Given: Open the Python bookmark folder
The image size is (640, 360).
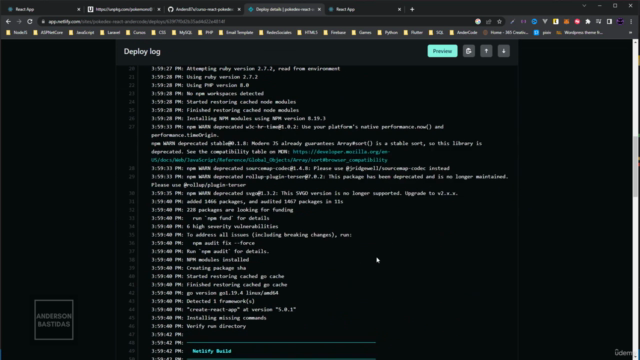Looking at the screenshot, I should coord(388,32).
